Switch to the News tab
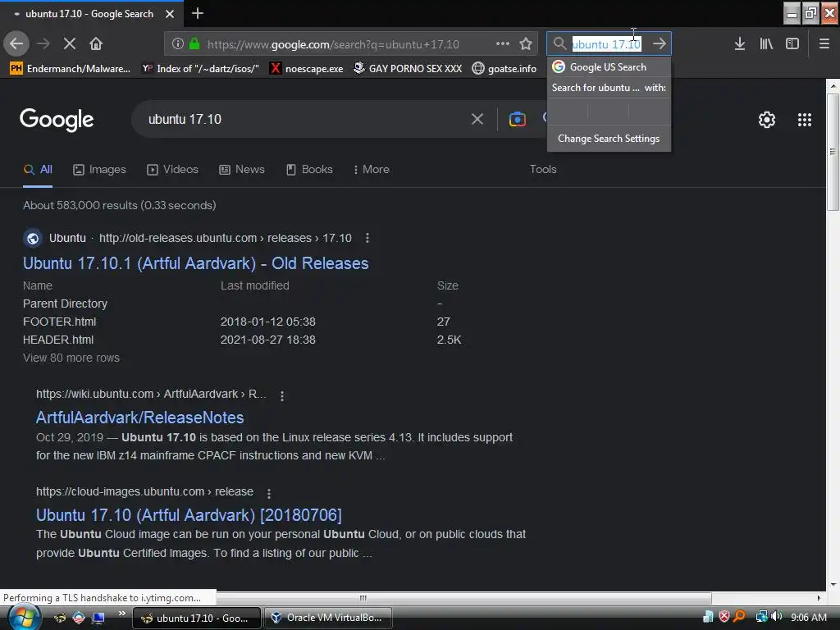The height and width of the screenshot is (630, 840). point(242,169)
